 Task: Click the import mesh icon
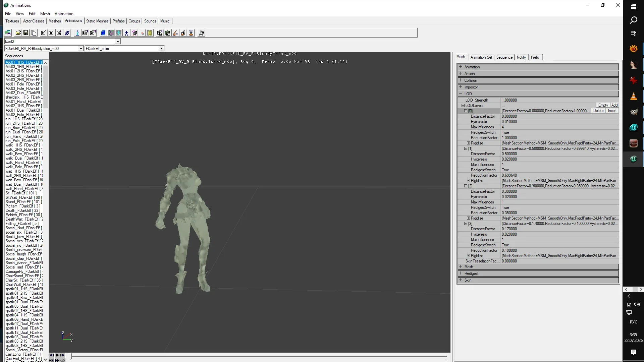[43, 33]
